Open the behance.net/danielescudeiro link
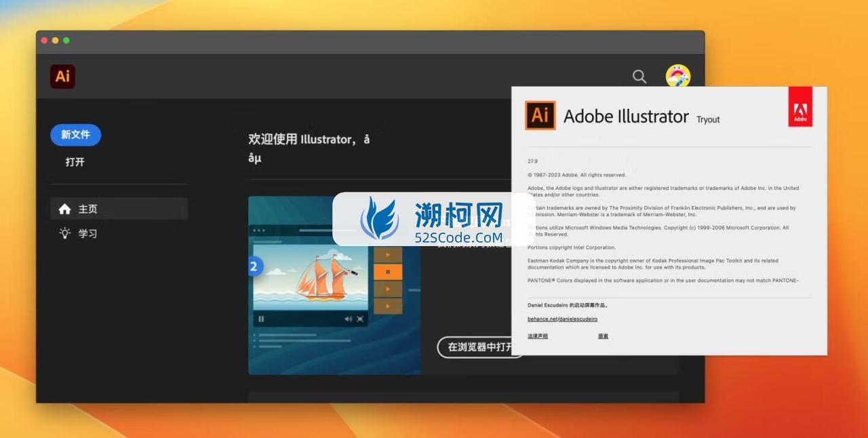Screen dimensions: 868x438 point(562,319)
